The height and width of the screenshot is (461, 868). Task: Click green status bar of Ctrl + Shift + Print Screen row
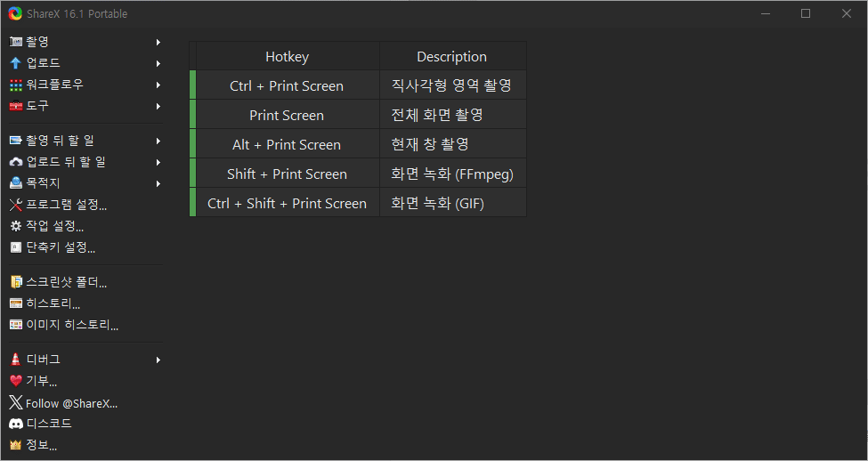[x=192, y=203]
